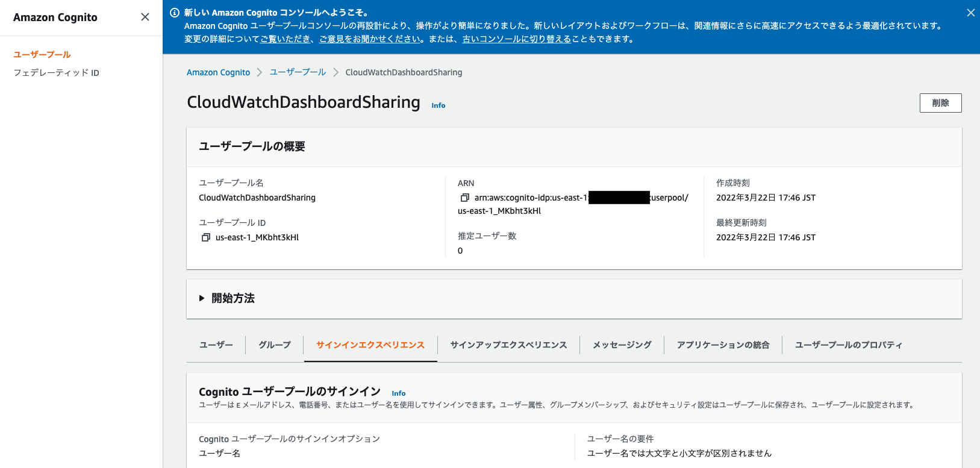The width and height of the screenshot is (980, 468).
Task: Open the メッセージング tab
Action: click(x=622, y=345)
